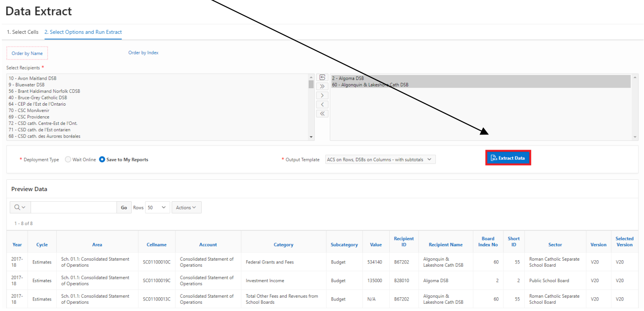Open the 2. Select Options and Run Extract tab
644x311 pixels.
83,32
